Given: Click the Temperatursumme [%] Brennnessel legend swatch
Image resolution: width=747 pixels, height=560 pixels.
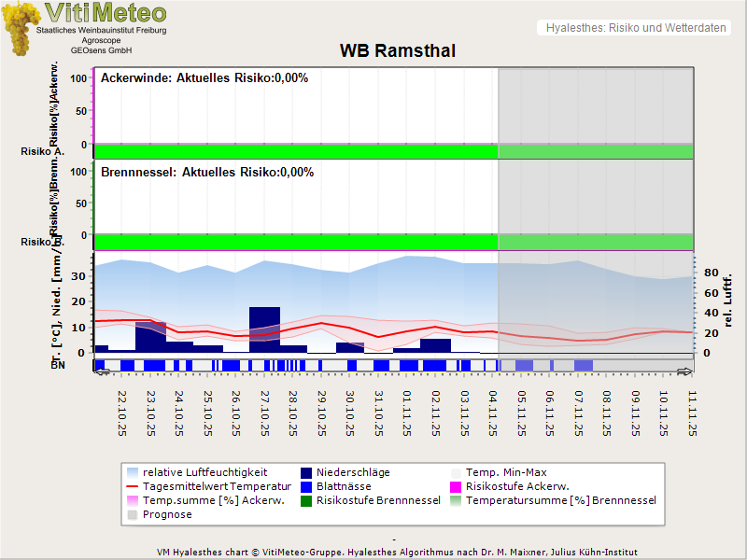Looking at the screenshot, I should (x=457, y=500).
